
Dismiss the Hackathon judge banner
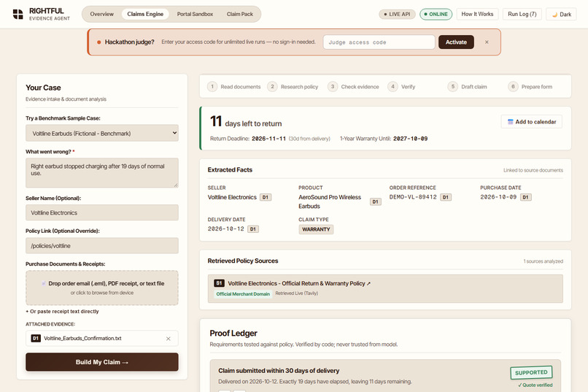[487, 42]
